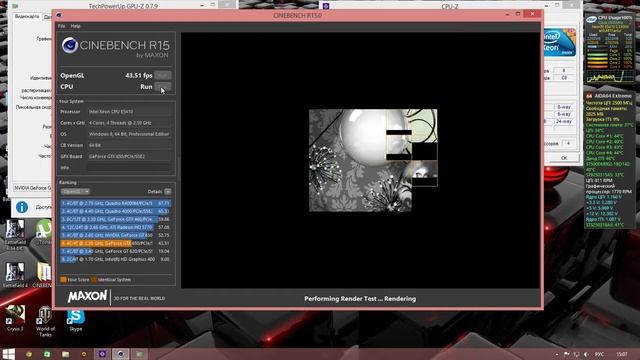
Task: Click the Intel Xeon logo in CPU-Z
Action: (x=560, y=43)
